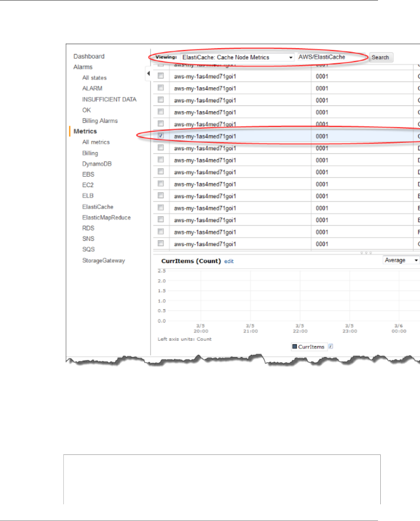Open SNS metrics
The height and width of the screenshot is (521, 420).
pos(88,239)
